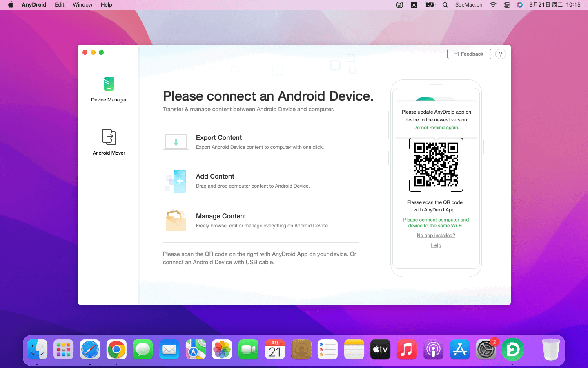Open Podcasts from the Dock

point(433,350)
